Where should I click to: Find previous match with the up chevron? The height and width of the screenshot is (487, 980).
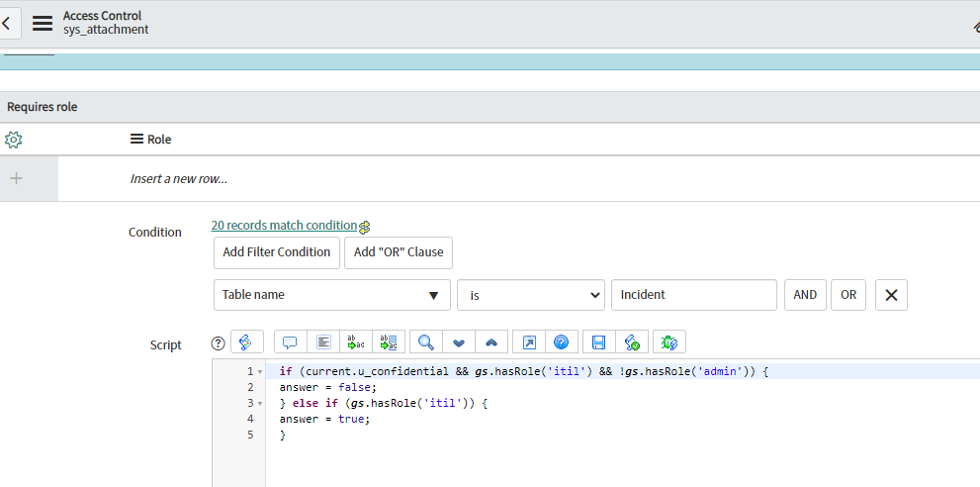tap(491, 341)
